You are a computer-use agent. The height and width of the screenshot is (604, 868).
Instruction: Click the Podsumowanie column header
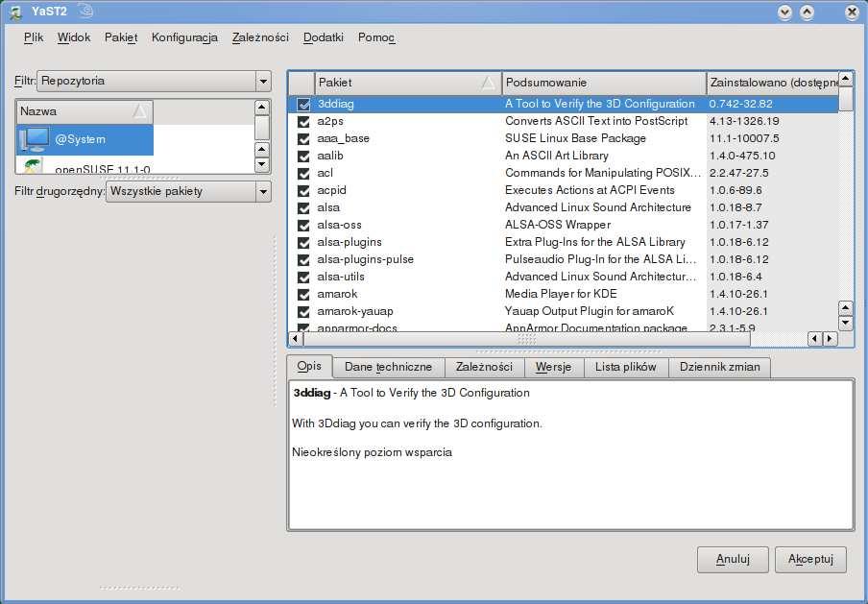604,83
